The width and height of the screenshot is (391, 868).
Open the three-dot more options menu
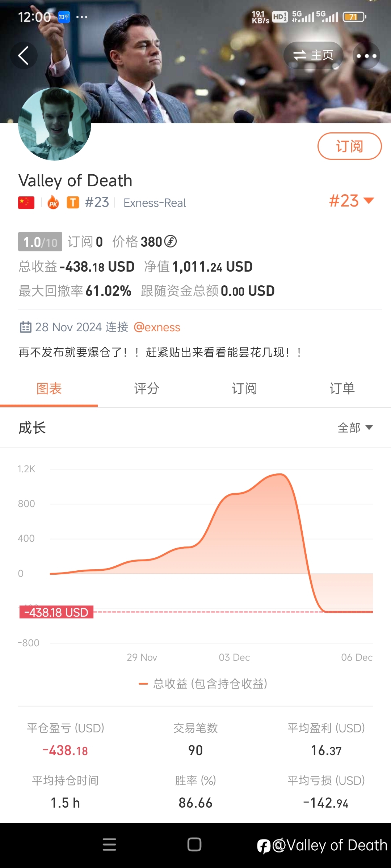(366, 56)
